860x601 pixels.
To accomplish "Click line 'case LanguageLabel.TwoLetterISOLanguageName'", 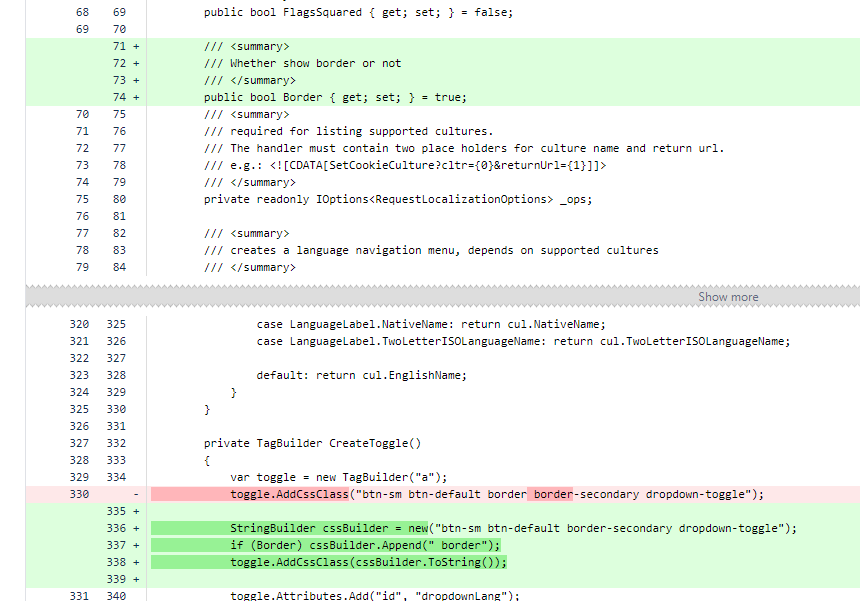I will (523, 341).
